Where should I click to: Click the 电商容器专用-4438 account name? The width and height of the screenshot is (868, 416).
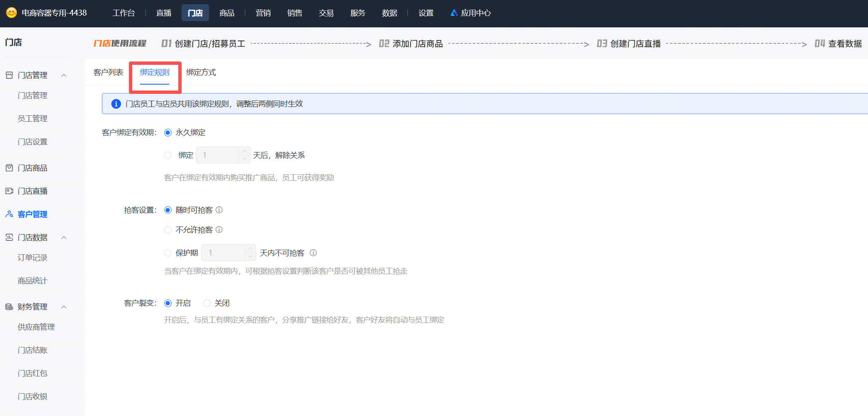point(54,13)
